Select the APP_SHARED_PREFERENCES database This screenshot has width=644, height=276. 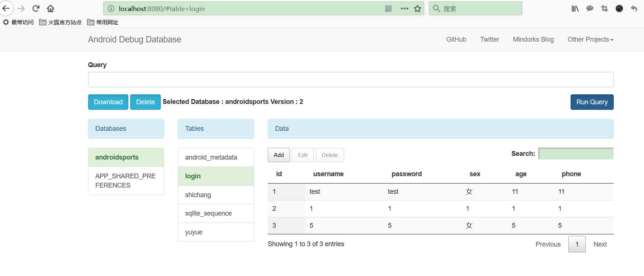tap(126, 181)
